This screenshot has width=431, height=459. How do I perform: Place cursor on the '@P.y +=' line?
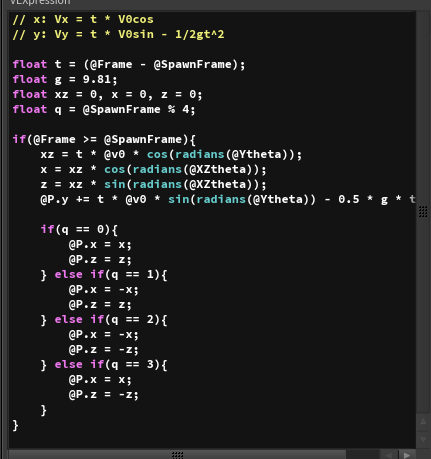point(228,199)
